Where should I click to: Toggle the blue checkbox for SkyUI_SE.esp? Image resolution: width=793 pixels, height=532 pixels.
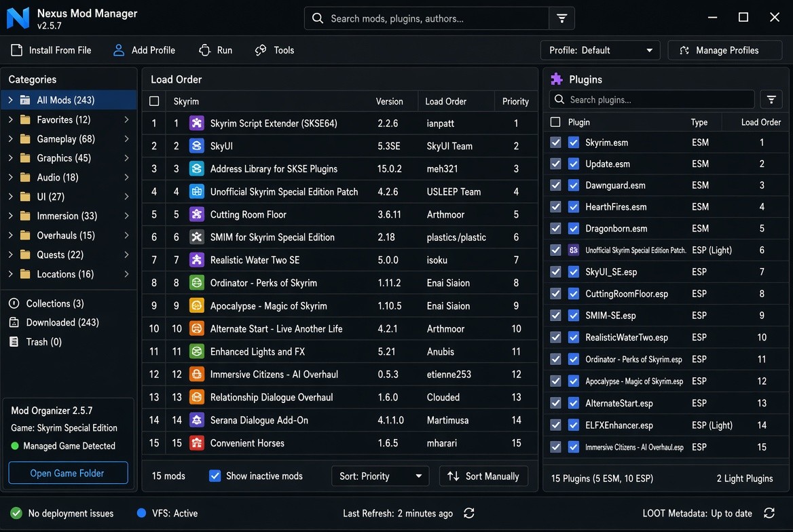click(x=574, y=272)
